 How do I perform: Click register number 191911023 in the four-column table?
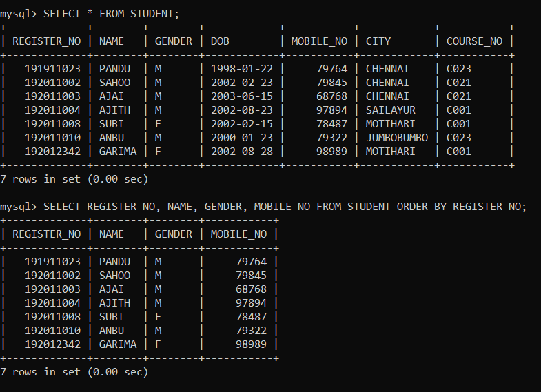pos(52,262)
